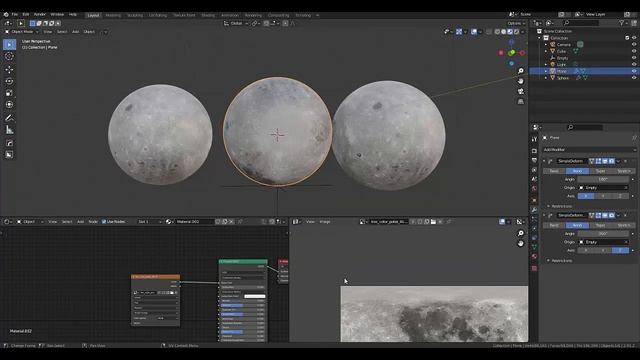This screenshot has height=360, width=640.
Task: Toggle visibility of Plane in the outliner
Action: coord(634,71)
